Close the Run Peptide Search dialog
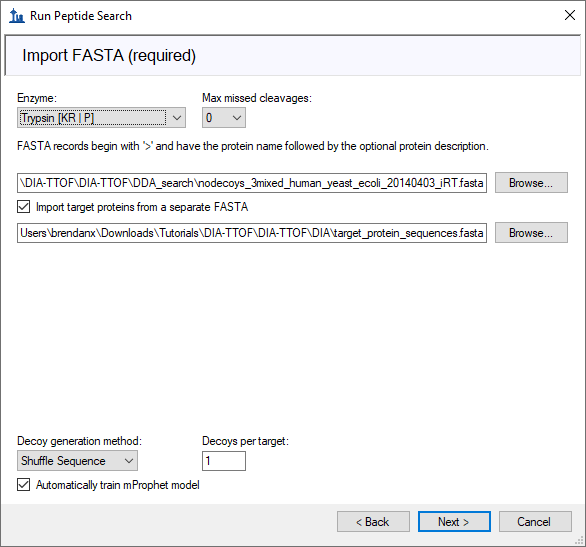 tap(570, 15)
